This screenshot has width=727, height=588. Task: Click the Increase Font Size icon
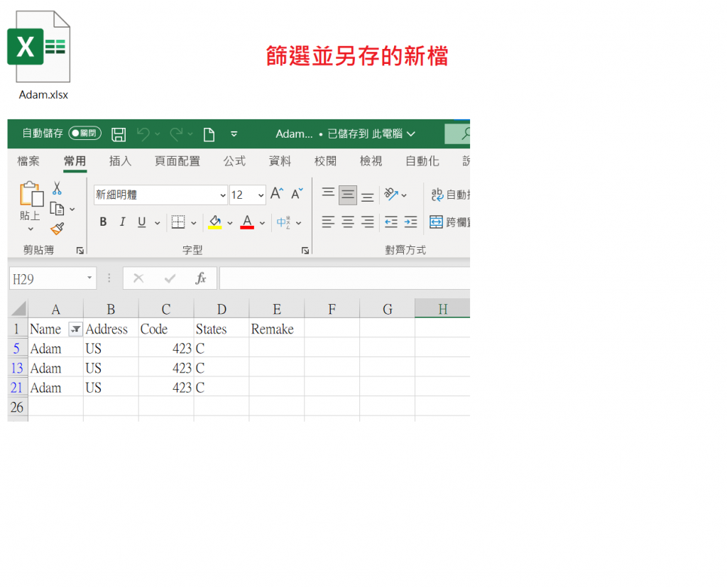(277, 193)
